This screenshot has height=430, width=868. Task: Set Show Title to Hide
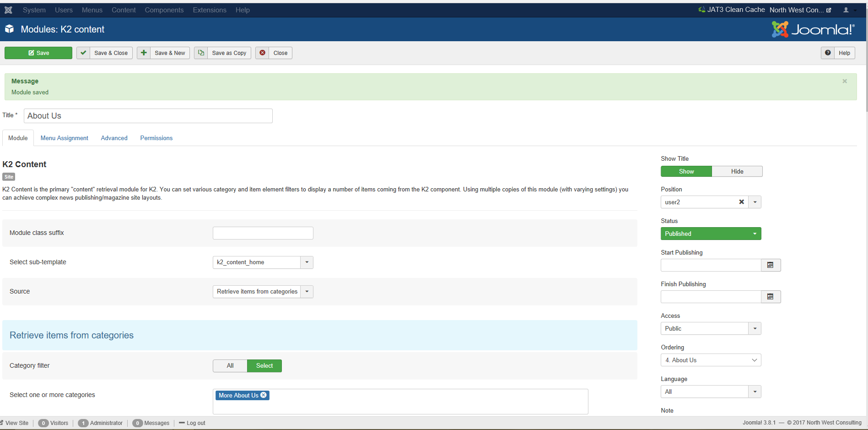(737, 171)
